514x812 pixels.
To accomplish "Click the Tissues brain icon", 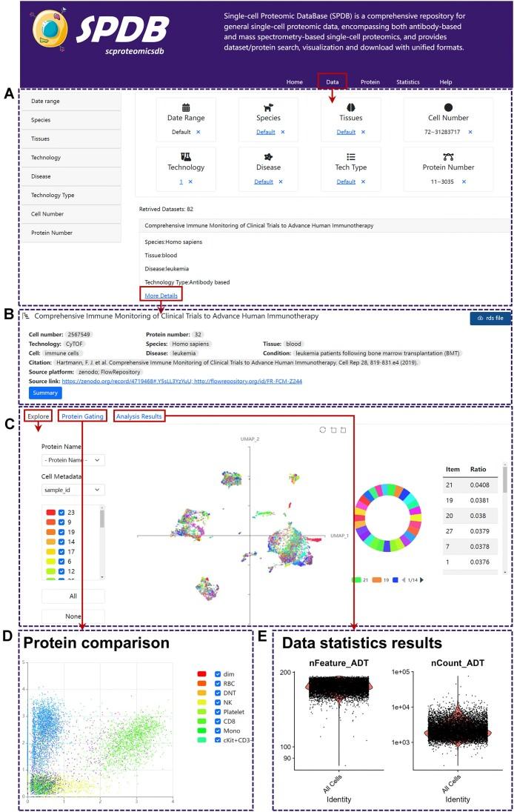I will pyautogui.click(x=351, y=107).
